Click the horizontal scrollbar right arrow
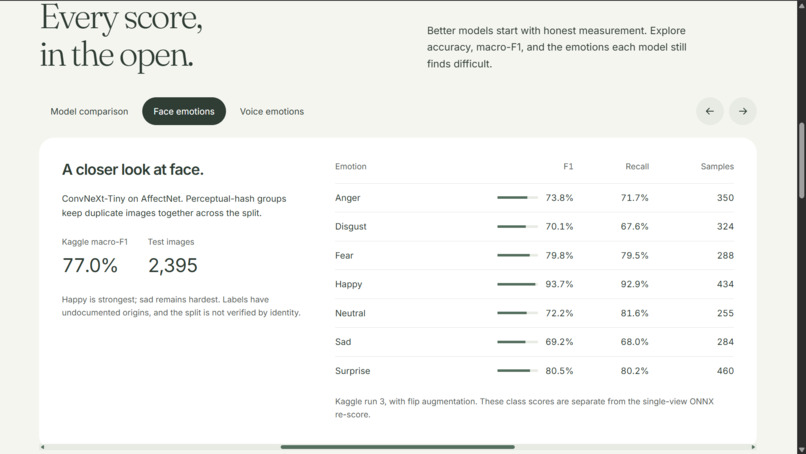 tap(753, 447)
